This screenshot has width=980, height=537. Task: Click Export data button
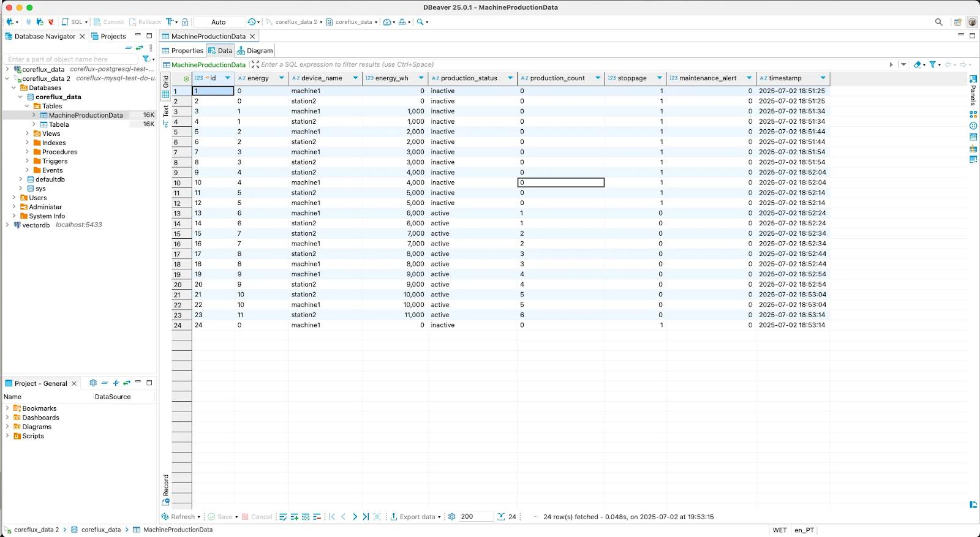pos(415,517)
